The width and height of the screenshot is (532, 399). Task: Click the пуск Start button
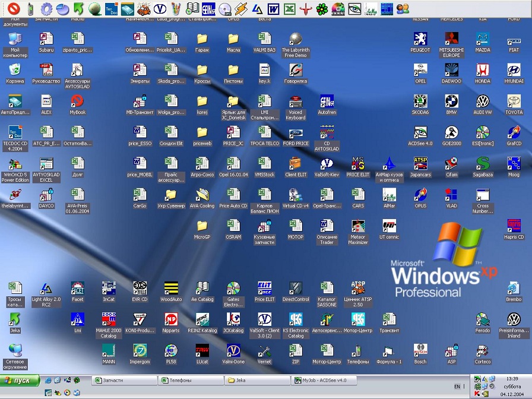20,381
